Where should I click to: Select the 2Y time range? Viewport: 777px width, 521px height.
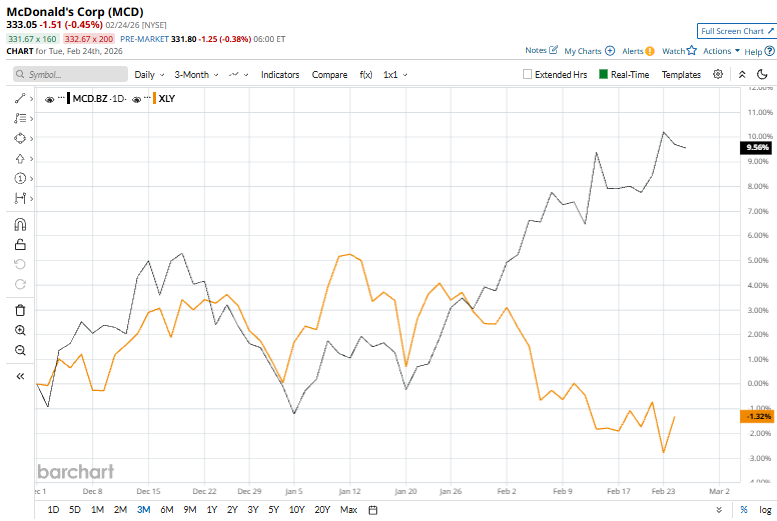click(232, 510)
